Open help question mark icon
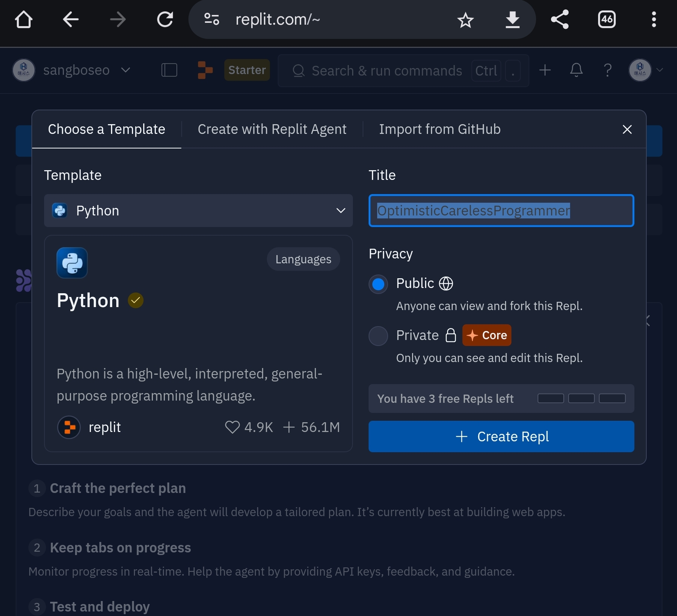 click(x=608, y=70)
